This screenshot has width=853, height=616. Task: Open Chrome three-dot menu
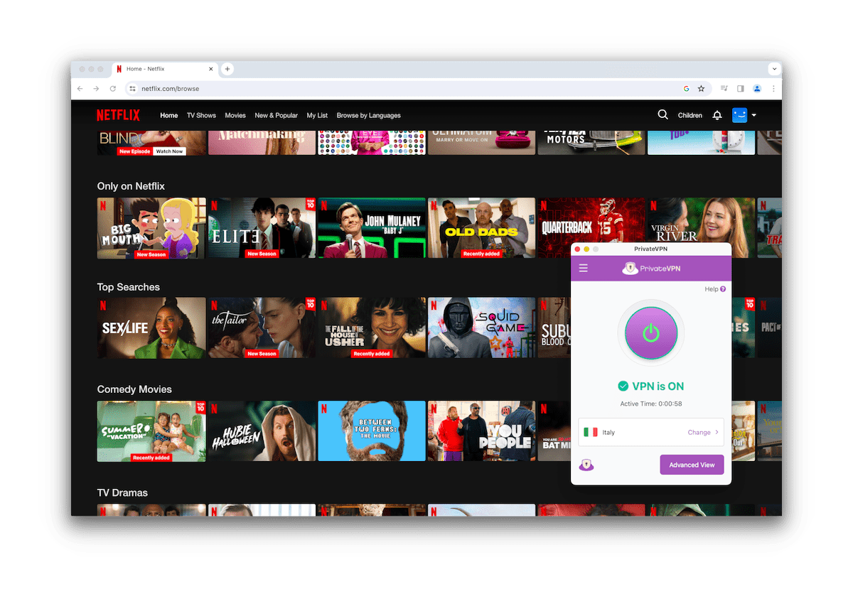[x=773, y=89]
